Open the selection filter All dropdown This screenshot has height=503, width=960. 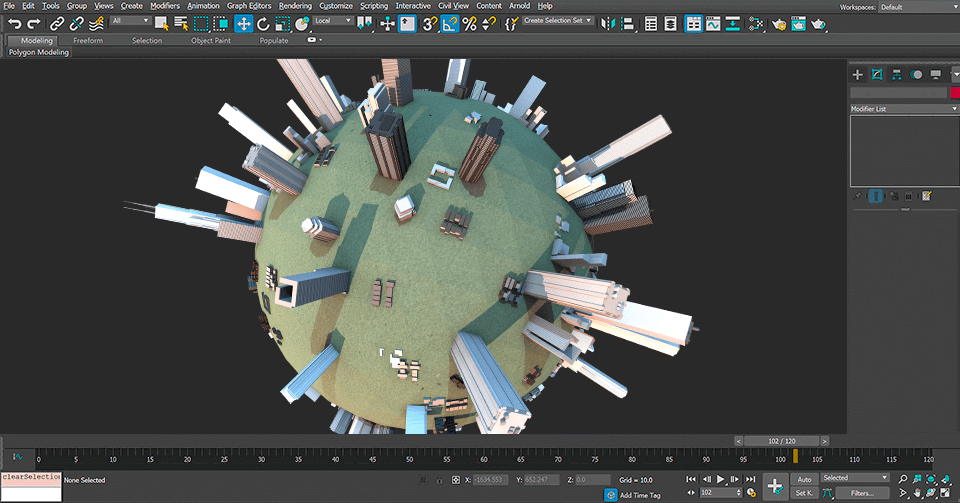tap(130, 21)
